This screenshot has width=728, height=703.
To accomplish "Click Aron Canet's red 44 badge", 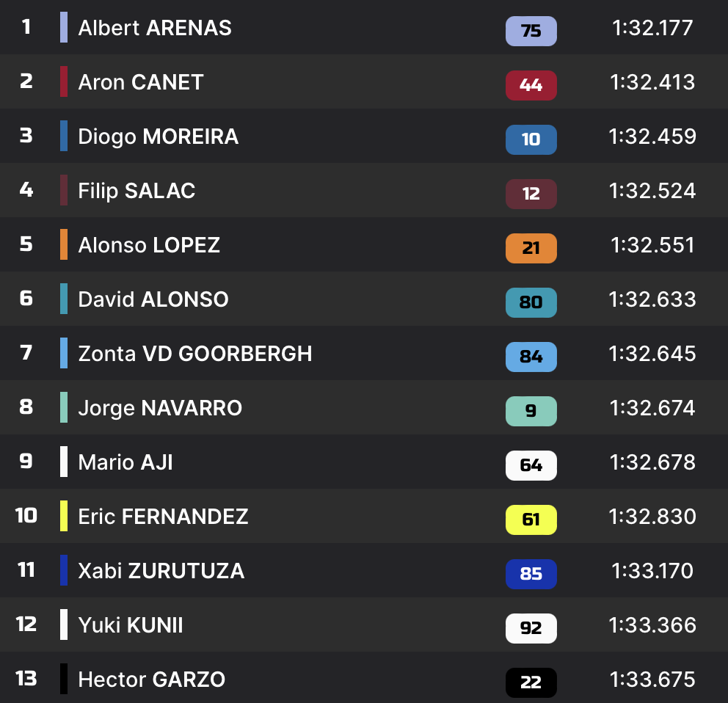I will click(x=531, y=85).
